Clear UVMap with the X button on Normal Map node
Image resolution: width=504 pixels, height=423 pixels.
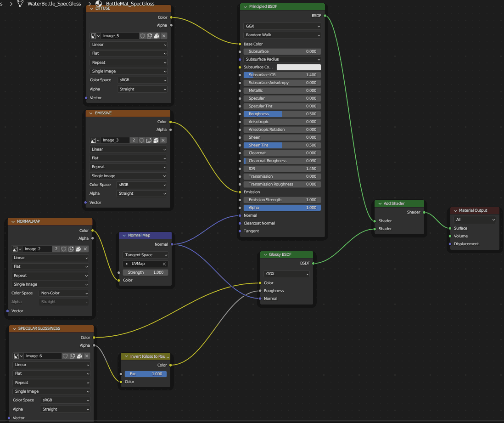tap(164, 264)
